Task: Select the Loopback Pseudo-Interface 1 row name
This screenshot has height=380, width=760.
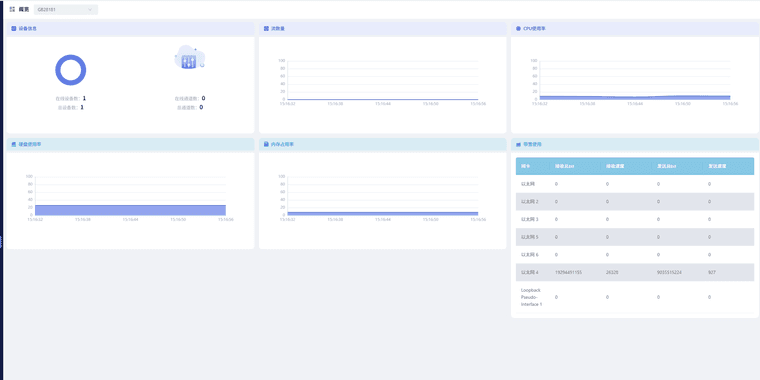Action: point(532,297)
